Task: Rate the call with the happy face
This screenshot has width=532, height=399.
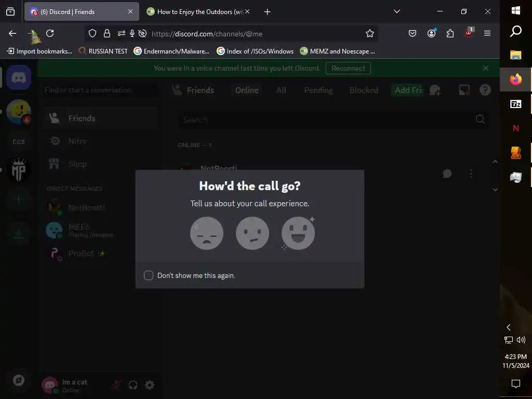Action: point(298,233)
